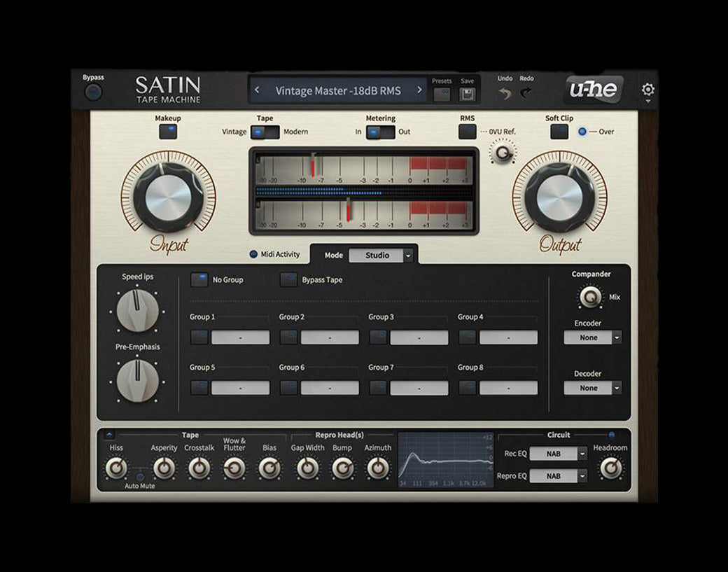
Task: Click the Group 6 name field
Action: [330, 388]
